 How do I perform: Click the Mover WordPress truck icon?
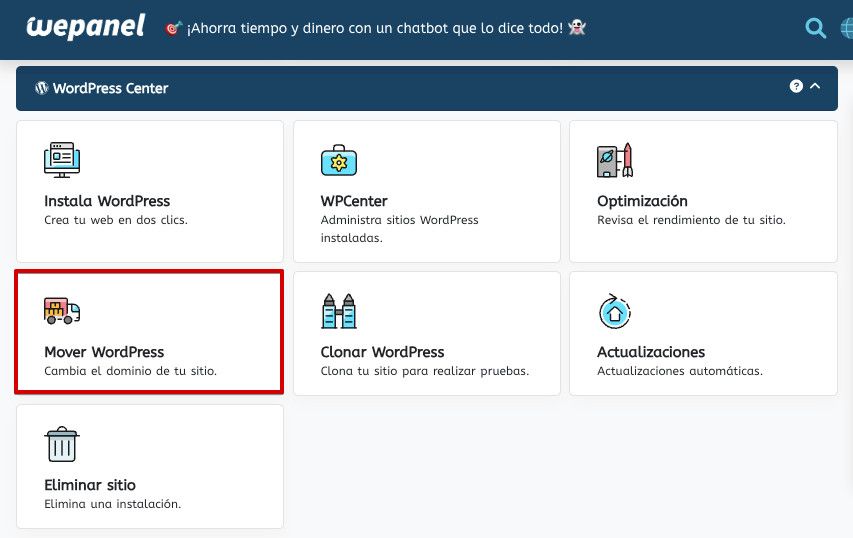coord(62,311)
